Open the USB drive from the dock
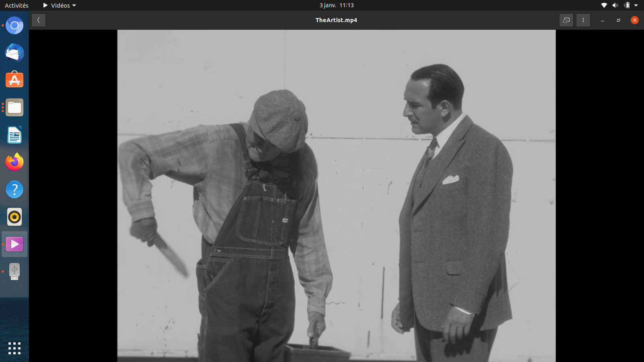This screenshot has width=644, height=362. pyautogui.click(x=14, y=271)
